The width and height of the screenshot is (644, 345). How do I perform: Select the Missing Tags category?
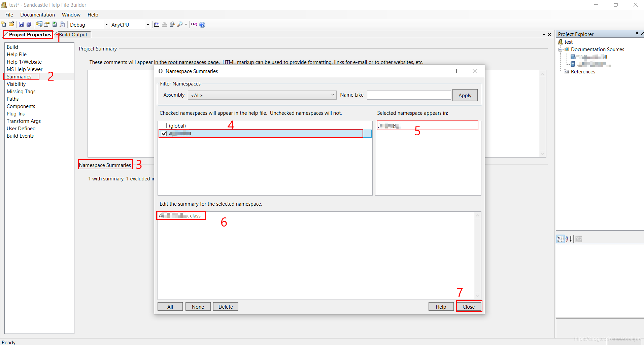(x=21, y=91)
